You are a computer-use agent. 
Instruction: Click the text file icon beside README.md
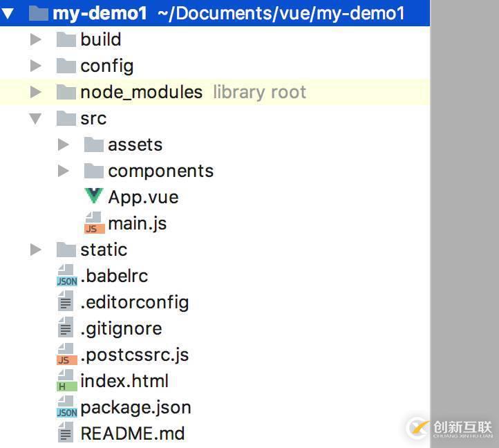[x=66, y=433]
